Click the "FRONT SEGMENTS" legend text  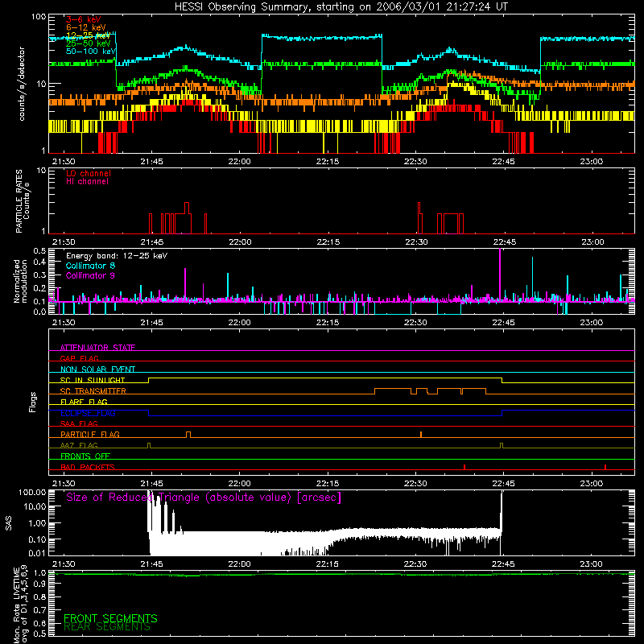pos(110,618)
